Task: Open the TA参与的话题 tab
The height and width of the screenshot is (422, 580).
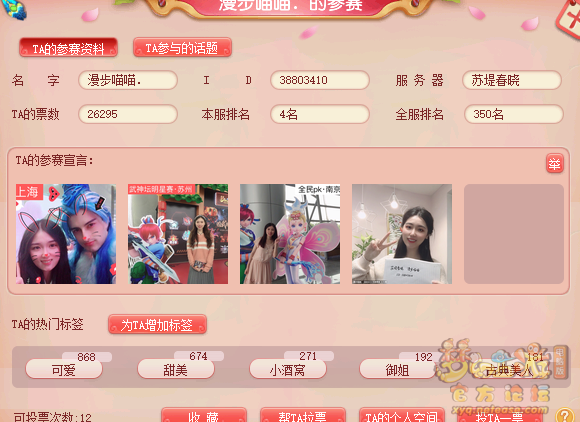Action: (182, 48)
